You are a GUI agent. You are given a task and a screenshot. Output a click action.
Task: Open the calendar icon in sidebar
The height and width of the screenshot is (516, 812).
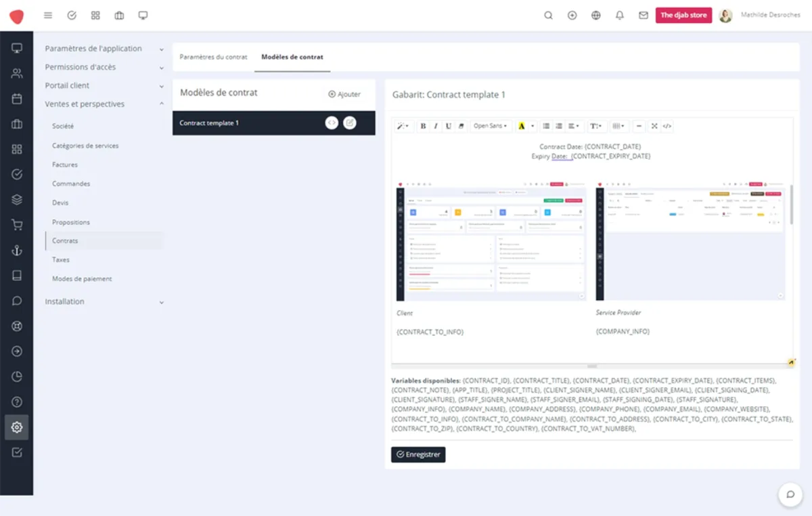17,99
